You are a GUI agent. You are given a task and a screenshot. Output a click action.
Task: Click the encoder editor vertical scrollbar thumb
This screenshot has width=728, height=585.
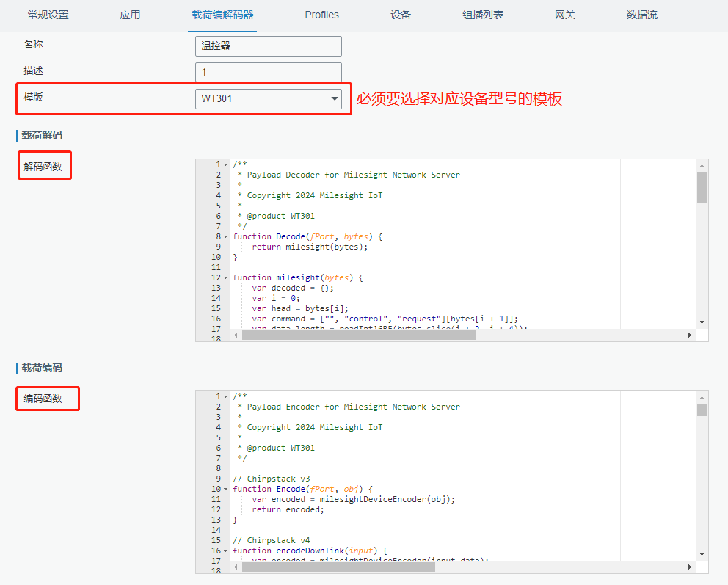(x=702, y=410)
